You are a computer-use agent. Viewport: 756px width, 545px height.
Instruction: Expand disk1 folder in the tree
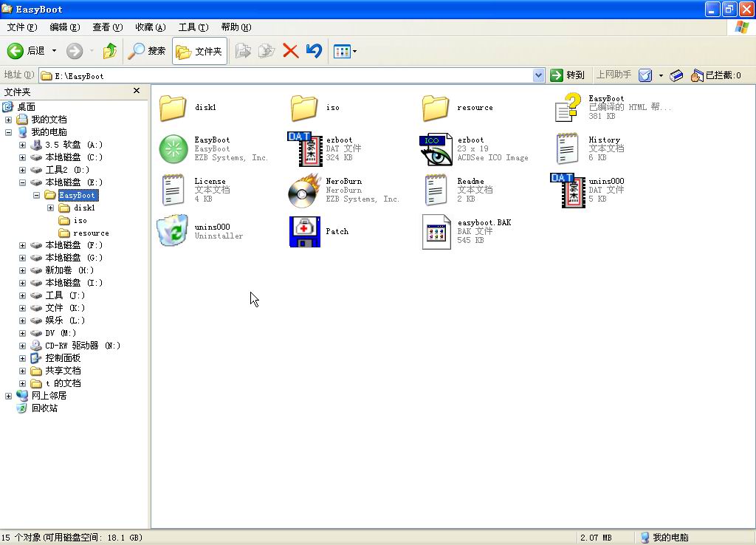coord(51,208)
